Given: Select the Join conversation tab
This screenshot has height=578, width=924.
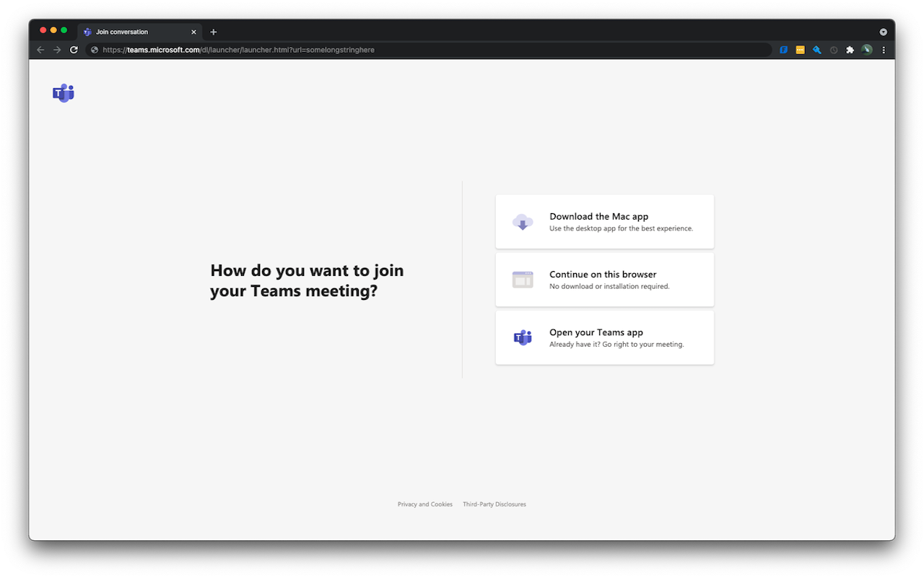Looking at the screenshot, I should point(140,32).
